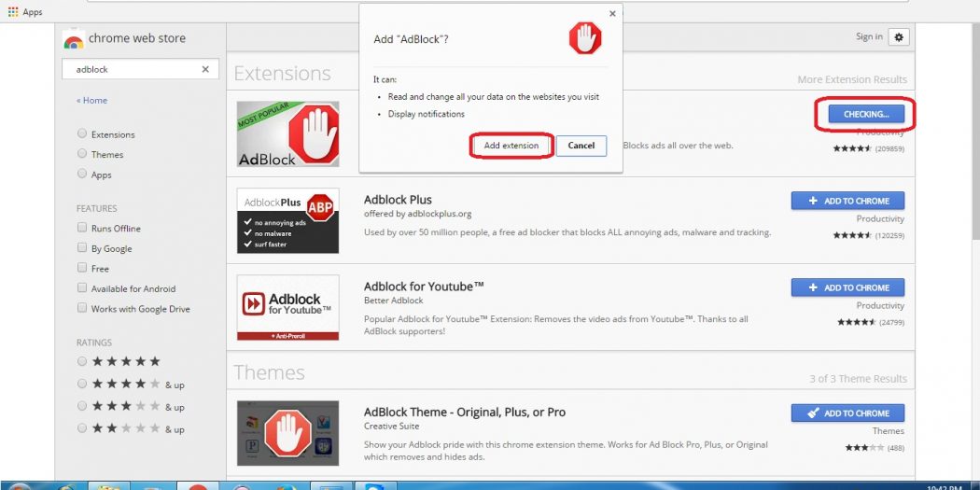Click the Chrome Web Store logo

74,40
